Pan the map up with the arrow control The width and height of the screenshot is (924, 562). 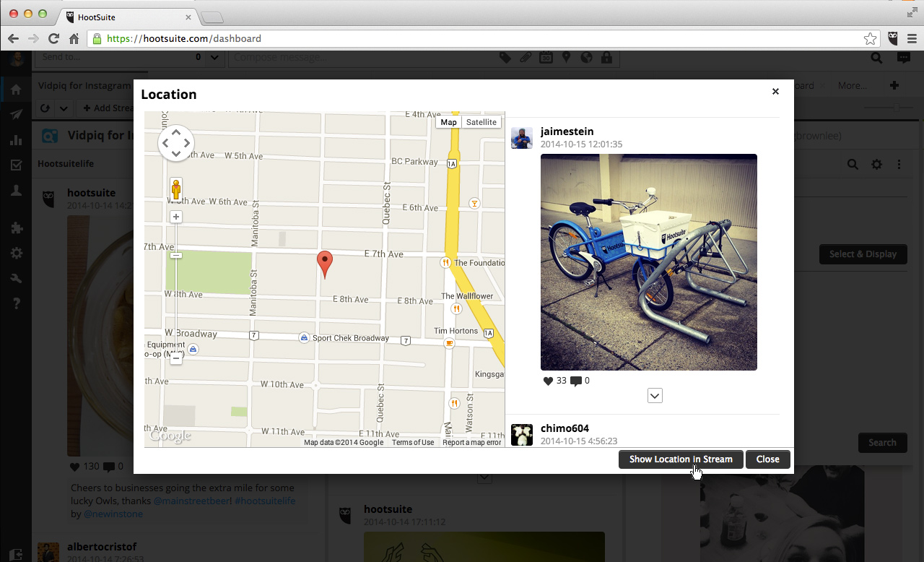[x=176, y=132]
